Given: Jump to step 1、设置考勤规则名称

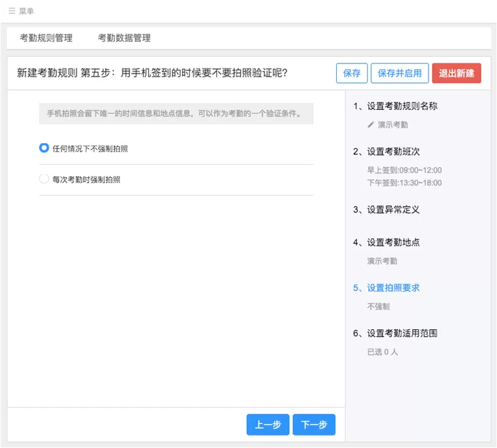Looking at the screenshot, I should tap(395, 106).
